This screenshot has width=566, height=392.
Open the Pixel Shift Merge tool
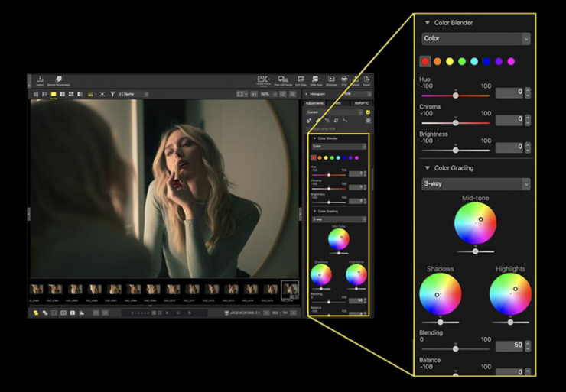pyautogui.click(x=283, y=79)
